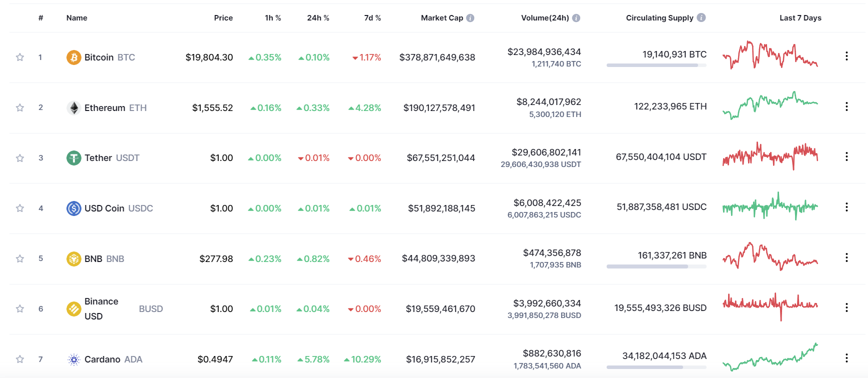Click the Volume(24h) info icon
Screen dimensions: 868x378
click(576, 18)
